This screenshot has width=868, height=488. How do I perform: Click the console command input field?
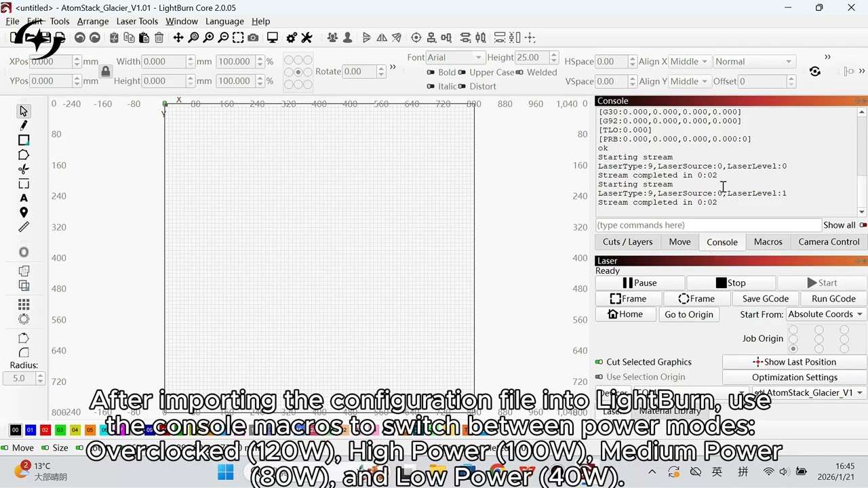(708, 225)
